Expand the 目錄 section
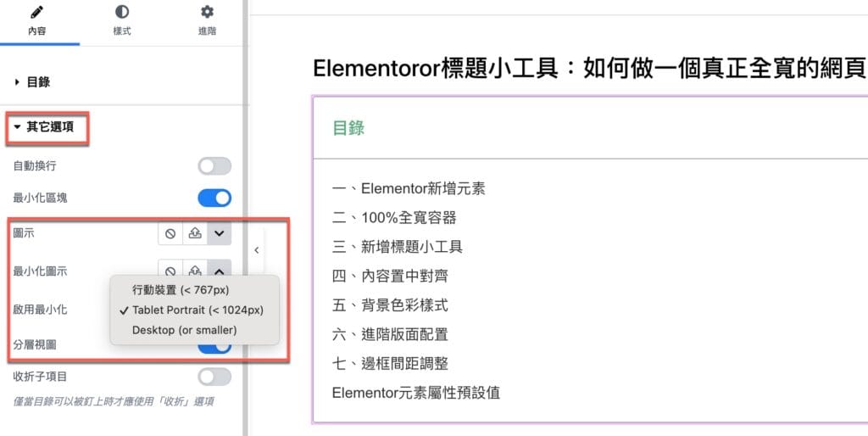The width and height of the screenshot is (868, 436). 33,82
